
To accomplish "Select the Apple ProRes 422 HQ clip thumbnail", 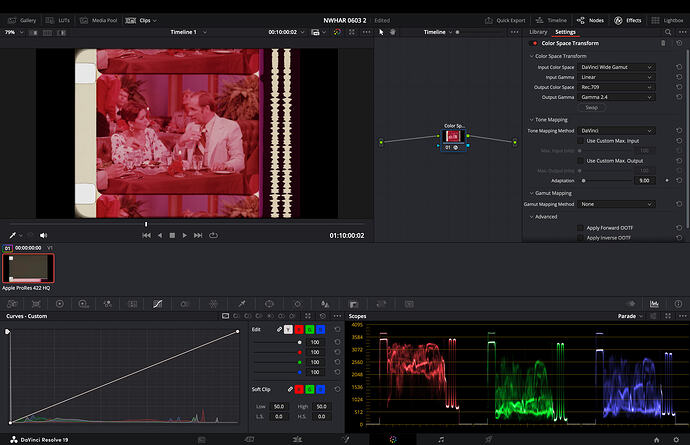I will click(x=28, y=267).
